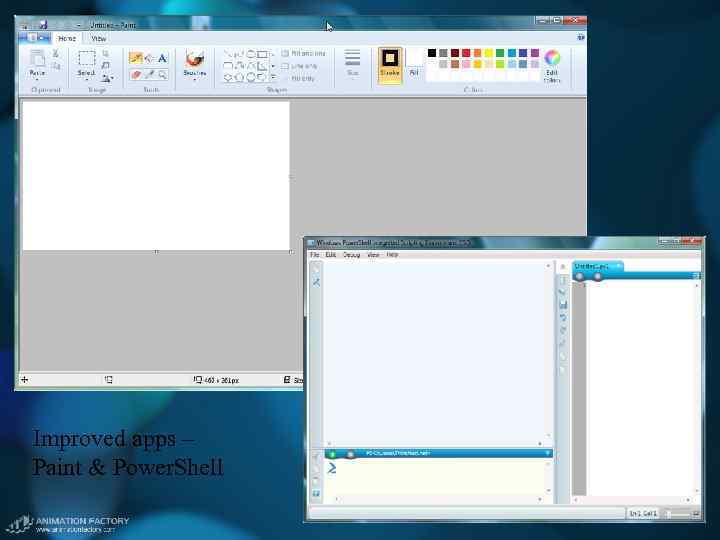This screenshot has height=540, width=720.
Task: Click the Undo arrow icon in PowerShell vertical toolbar
Action: (563, 317)
